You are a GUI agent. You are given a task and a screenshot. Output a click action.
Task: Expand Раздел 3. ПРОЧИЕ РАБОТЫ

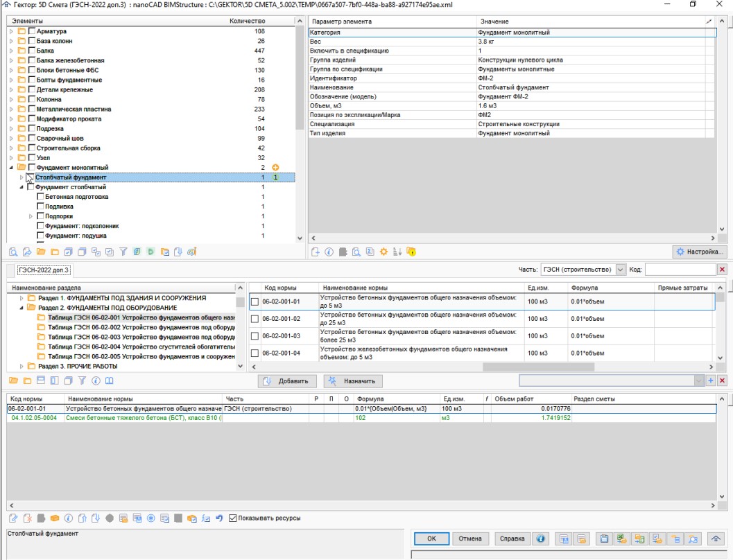(x=21, y=366)
